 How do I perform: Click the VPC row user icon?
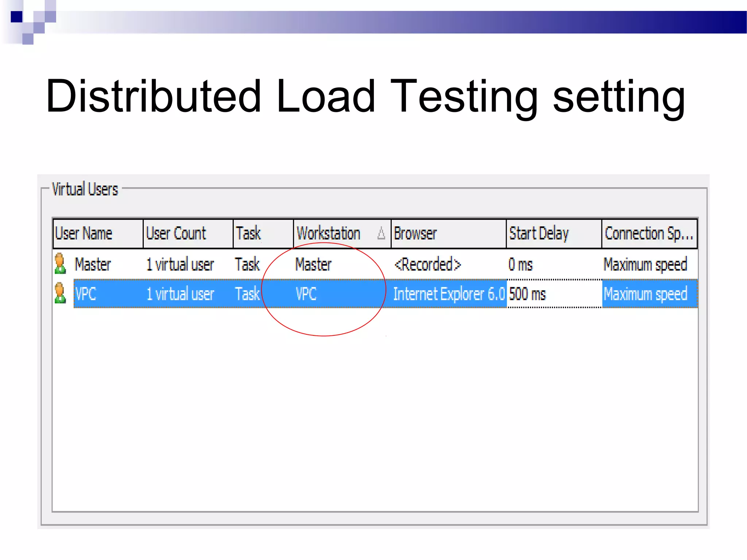tap(60, 293)
